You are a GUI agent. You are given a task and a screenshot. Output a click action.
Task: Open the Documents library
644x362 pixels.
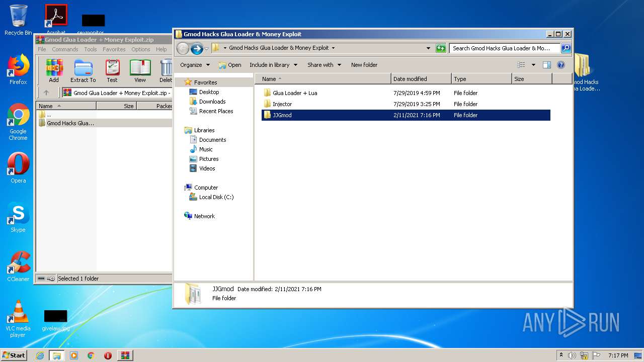tap(212, 140)
